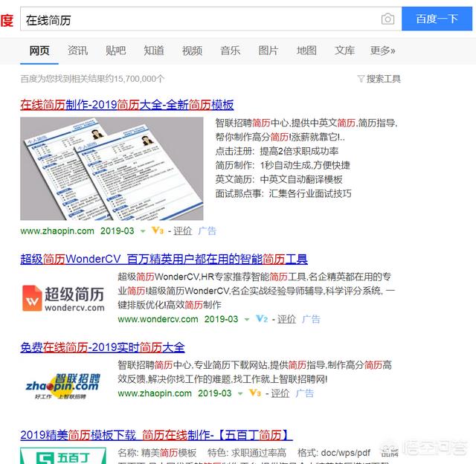The width and height of the screenshot is (476, 464).
Task: Click text 点击注册: 提高2倍求职成功率
Action: (277, 151)
